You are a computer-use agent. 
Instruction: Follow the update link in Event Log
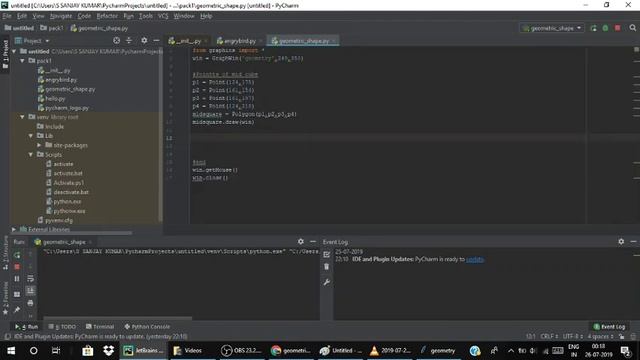(x=475, y=260)
